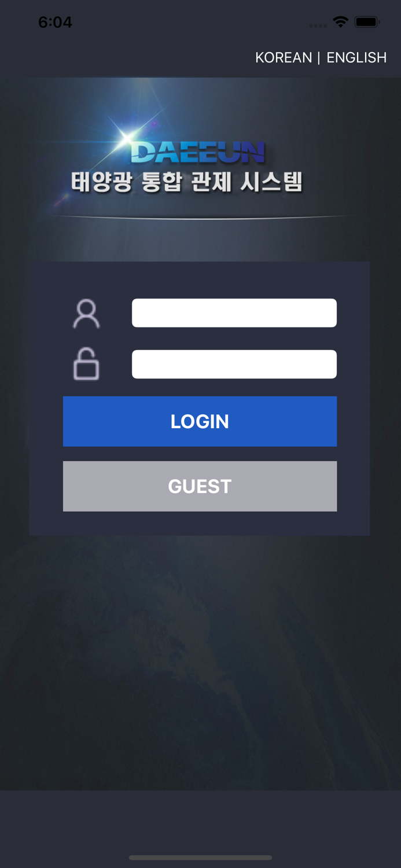This screenshot has height=868, width=401.
Task: Click the DAEEUN logo
Action: click(198, 152)
